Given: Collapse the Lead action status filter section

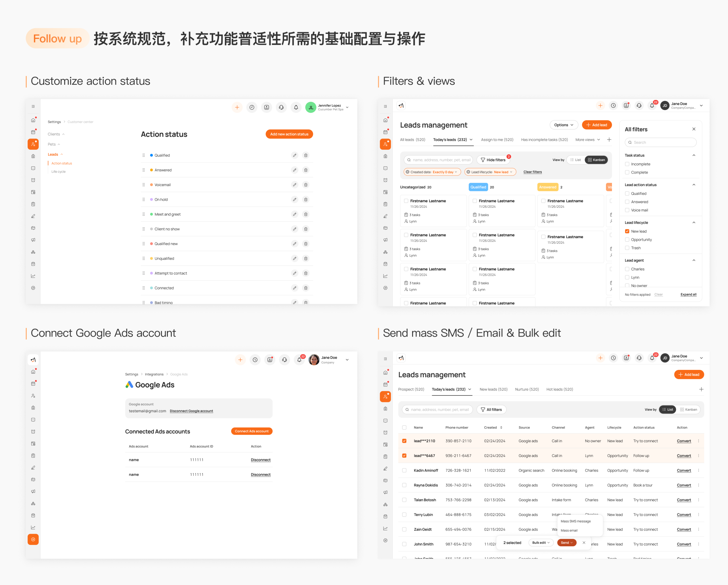Looking at the screenshot, I should tap(694, 185).
